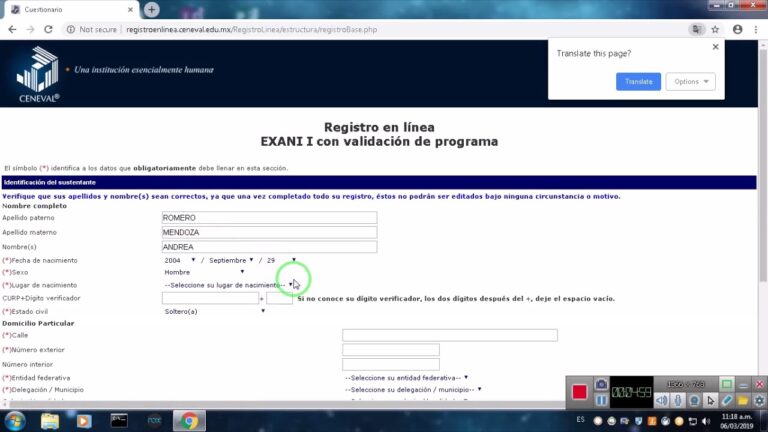768x432 pixels.
Task: Click the Calle input field
Action: [450, 335]
